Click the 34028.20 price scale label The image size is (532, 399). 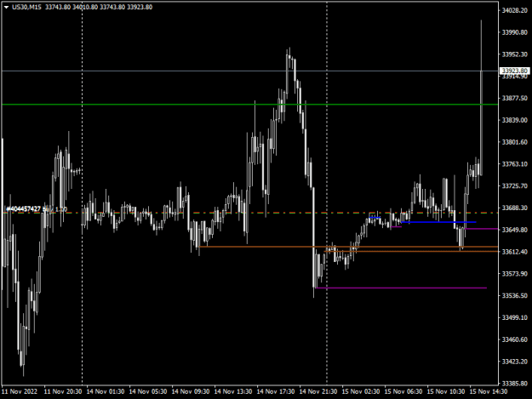[515, 10]
